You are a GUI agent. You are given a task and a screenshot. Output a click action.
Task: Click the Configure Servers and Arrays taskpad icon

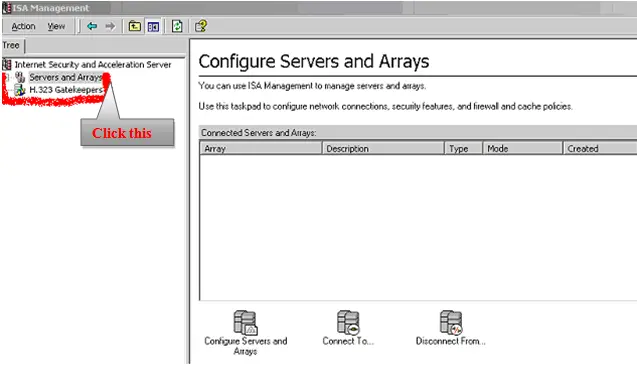[x=245, y=323]
